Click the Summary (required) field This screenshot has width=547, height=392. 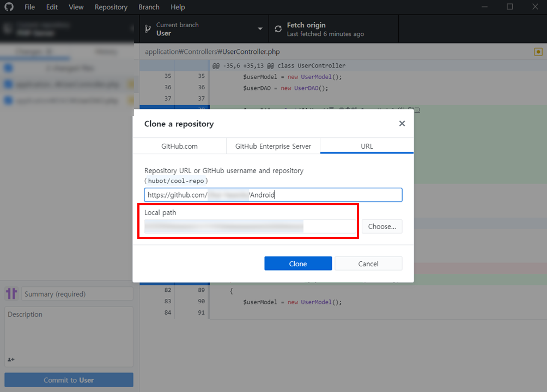tap(77, 294)
